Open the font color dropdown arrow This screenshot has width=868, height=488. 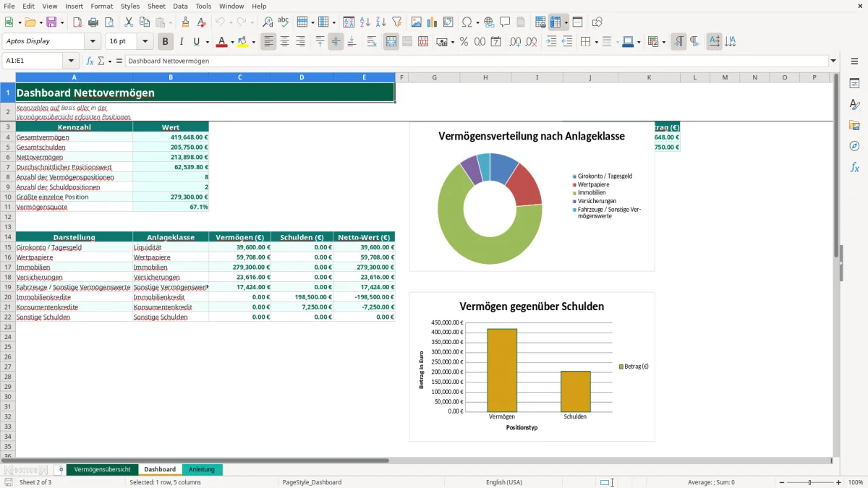pyautogui.click(x=232, y=42)
